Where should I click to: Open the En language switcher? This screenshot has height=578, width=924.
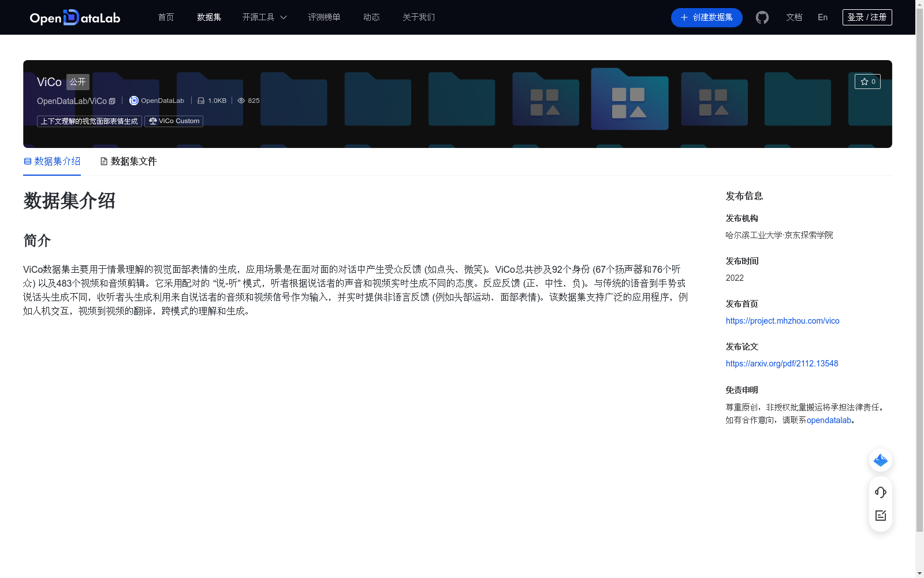tap(822, 17)
